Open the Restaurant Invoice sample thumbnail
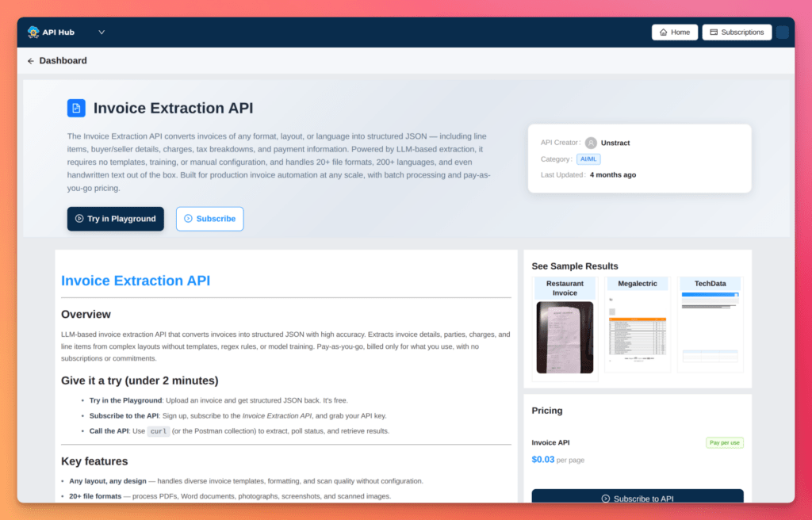 pos(565,337)
